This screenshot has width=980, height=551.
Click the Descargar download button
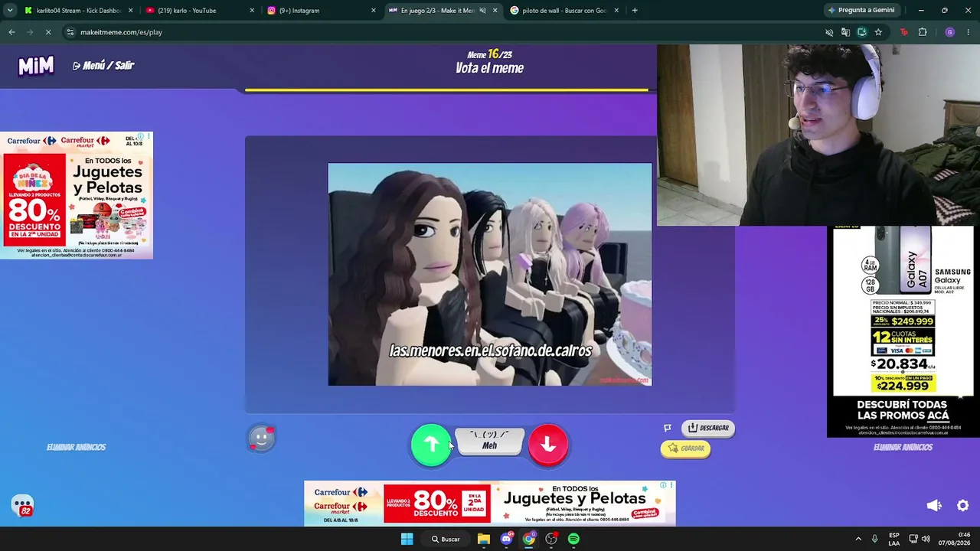coord(708,428)
